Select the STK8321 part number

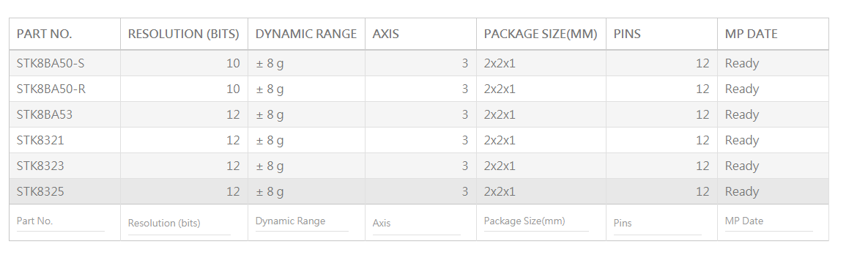pos(40,140)
